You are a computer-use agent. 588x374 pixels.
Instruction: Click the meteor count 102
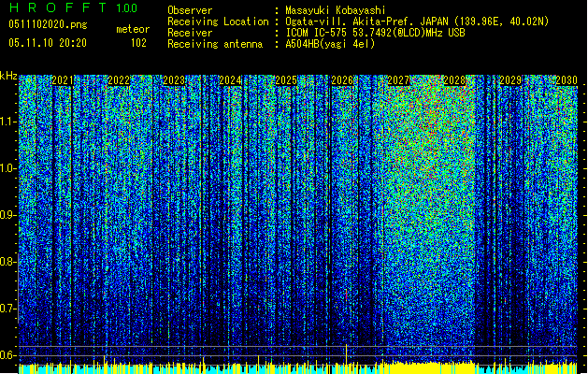click(x=138, y=43)
